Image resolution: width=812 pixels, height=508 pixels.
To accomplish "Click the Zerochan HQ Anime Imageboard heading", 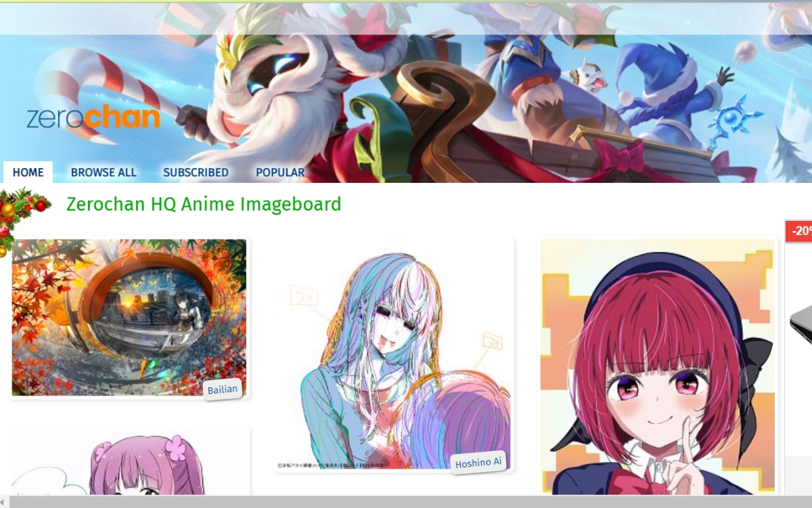I will tap(204, 204).
